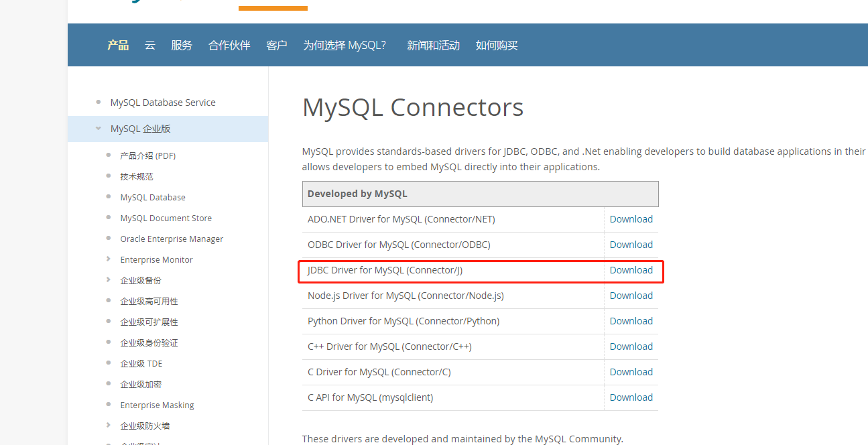Click the 如何购买 navigation item

(497, 46)
